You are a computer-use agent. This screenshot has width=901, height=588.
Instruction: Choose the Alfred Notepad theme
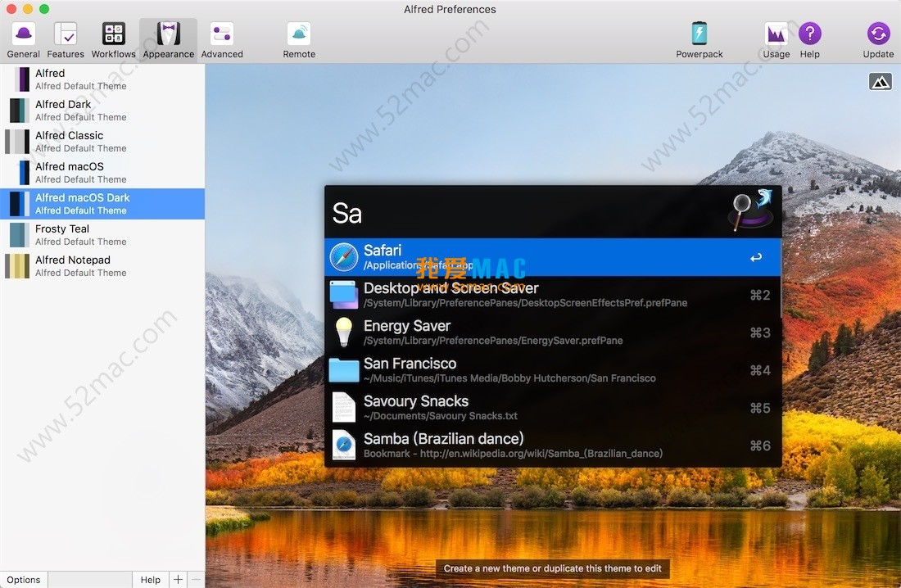[102, 265]
